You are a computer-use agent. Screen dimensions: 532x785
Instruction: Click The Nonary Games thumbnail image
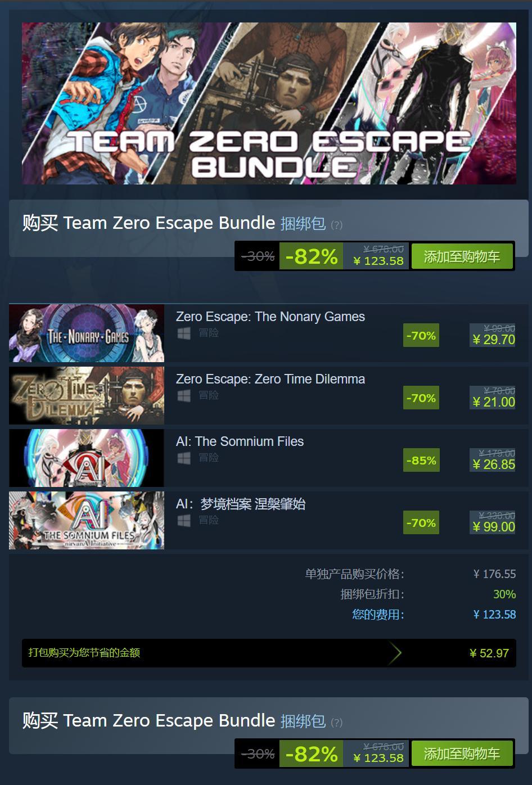tap(87, 333)
